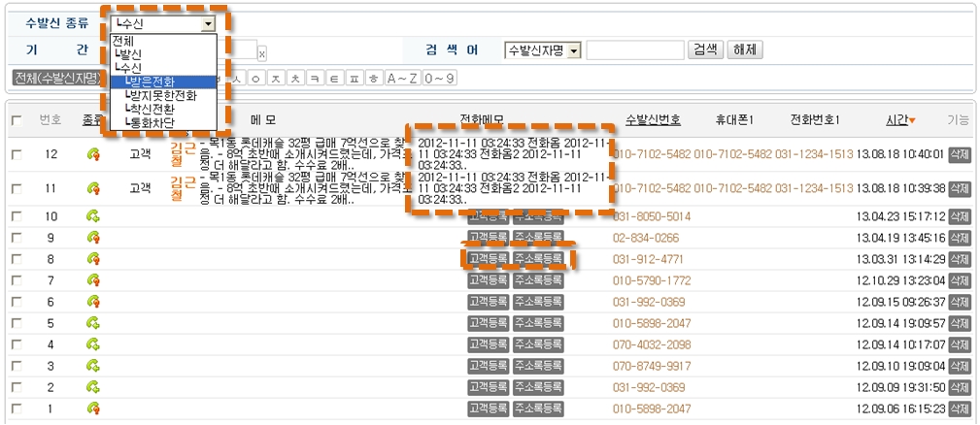This screenshot has width=980, height=425.
Task: Delete row 12 with its 삭제 button
Action: 959,153
